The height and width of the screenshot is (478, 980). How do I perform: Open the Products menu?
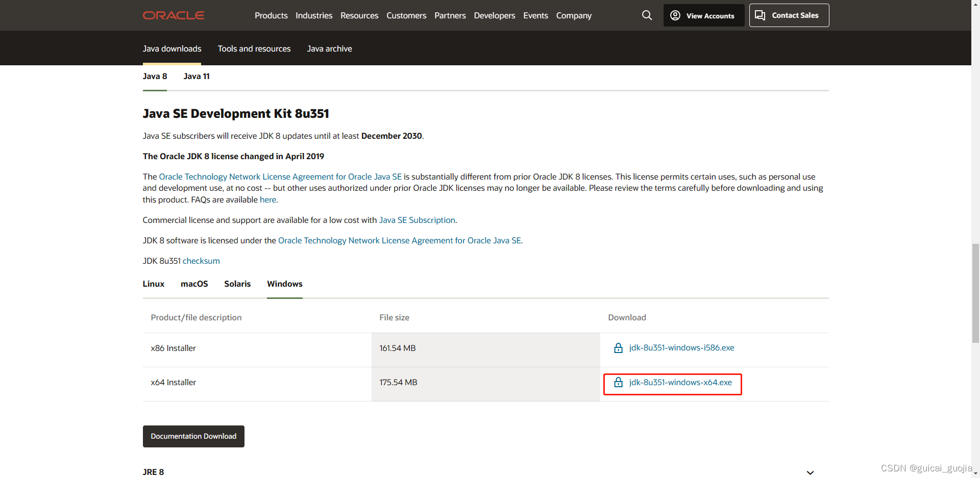pyautogui.click(x=271, y=15)
